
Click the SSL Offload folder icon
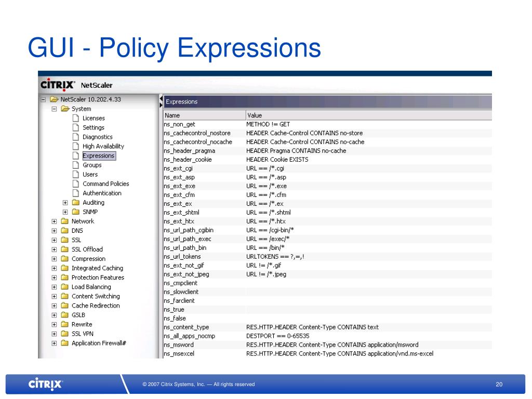coord(65,249)
